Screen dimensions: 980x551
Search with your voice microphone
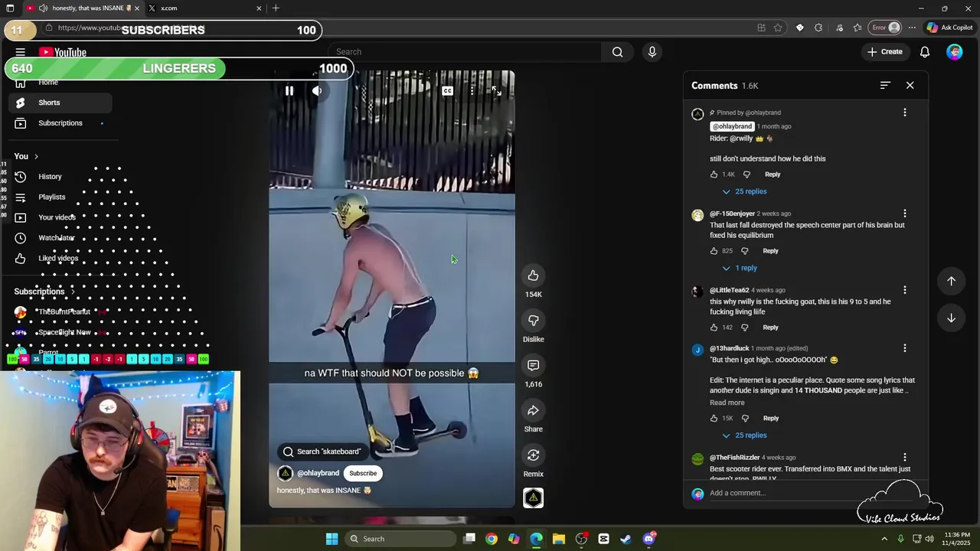[x=652, y=52]
